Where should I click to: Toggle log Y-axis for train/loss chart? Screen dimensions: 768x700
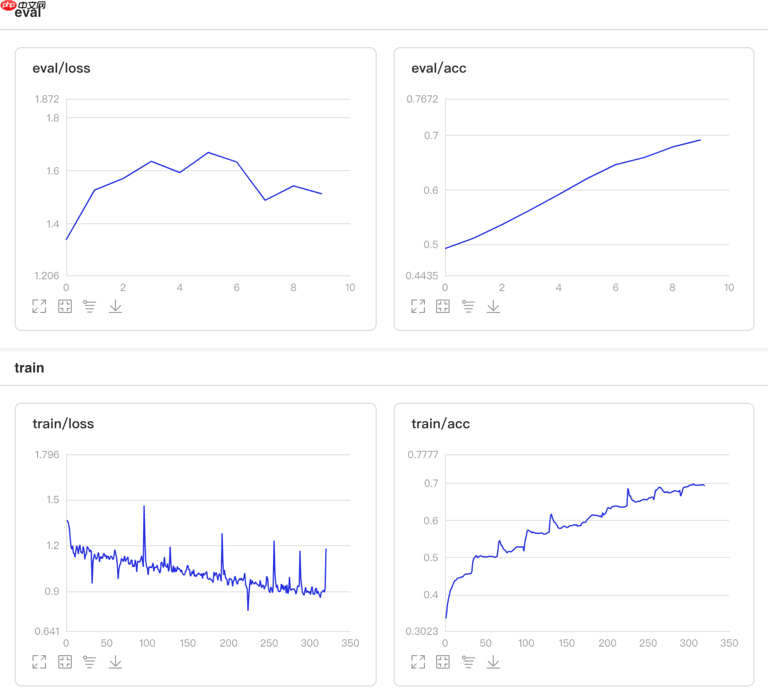tap(90, 662)
